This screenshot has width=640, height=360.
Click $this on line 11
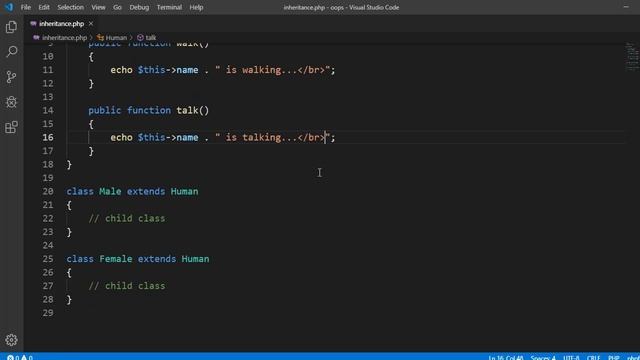(x=151, y=70)
